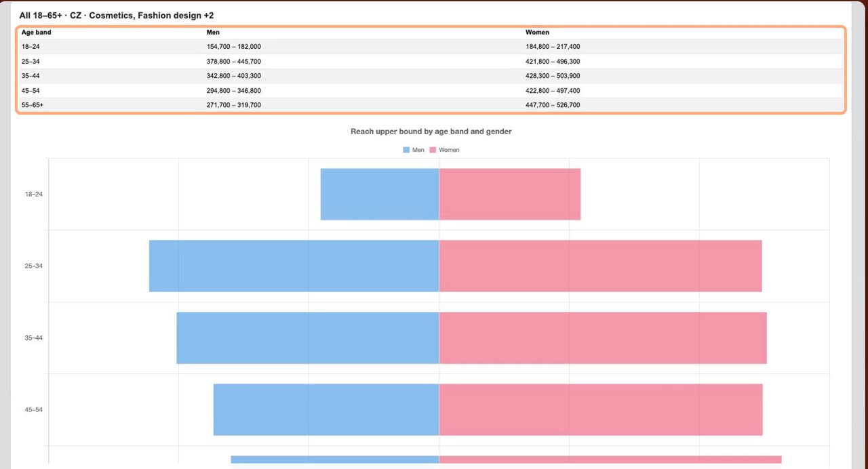Click the cell 271,700 – 319,700
Viewport: 868px width, 469px height.
click(x=234, y=105)
